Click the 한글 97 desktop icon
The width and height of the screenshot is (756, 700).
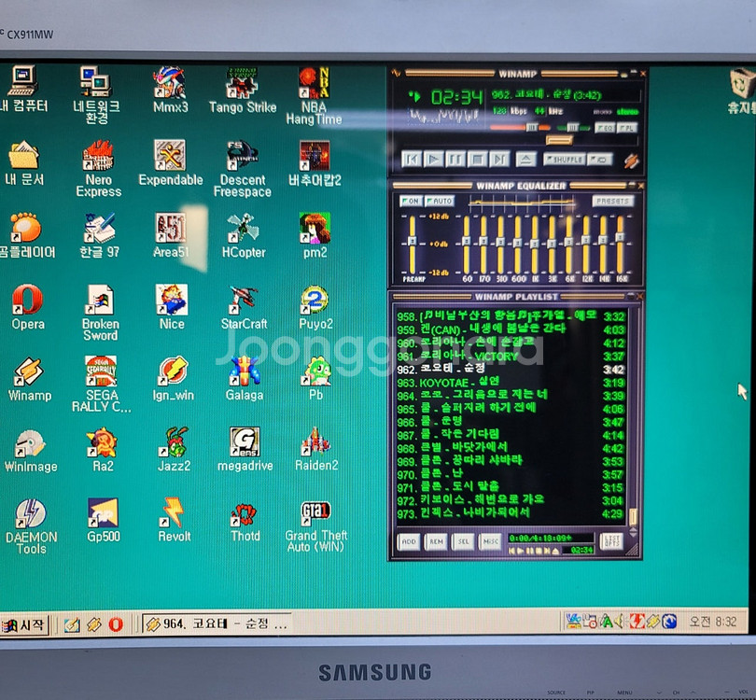(x=99, y=235)
